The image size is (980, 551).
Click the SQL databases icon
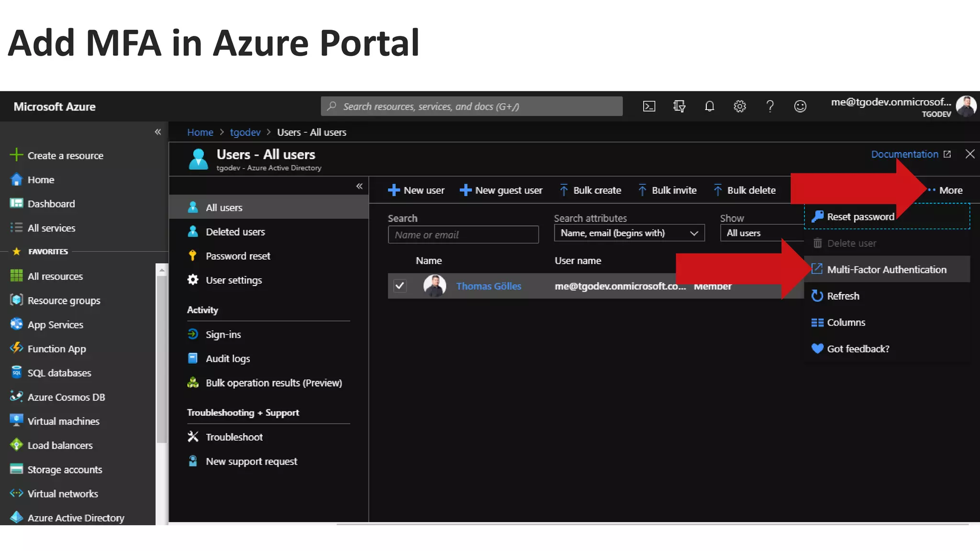click(16, 372)
